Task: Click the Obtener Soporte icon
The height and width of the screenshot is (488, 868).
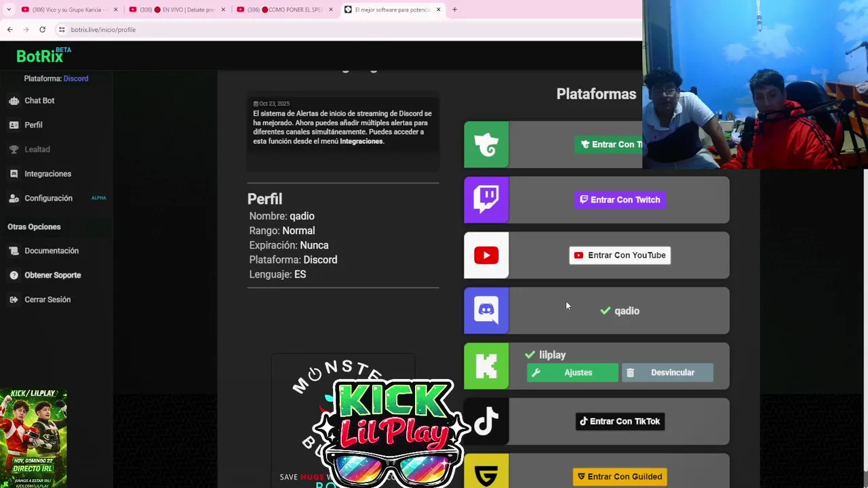Action: coord(14,275)
